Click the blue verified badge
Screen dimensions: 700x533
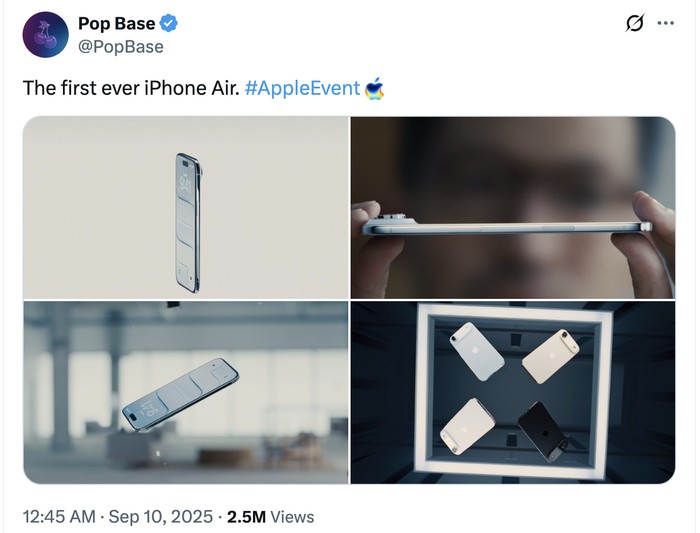point(171,25)
